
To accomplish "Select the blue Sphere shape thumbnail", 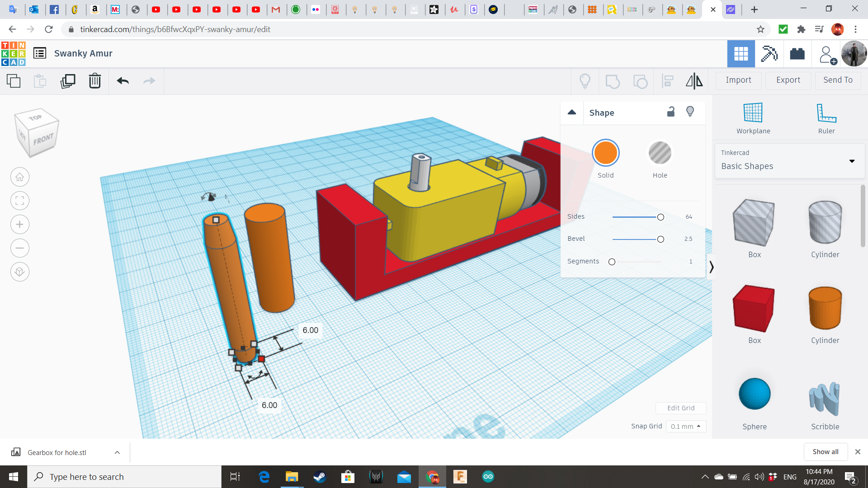I will coord(754,394).
